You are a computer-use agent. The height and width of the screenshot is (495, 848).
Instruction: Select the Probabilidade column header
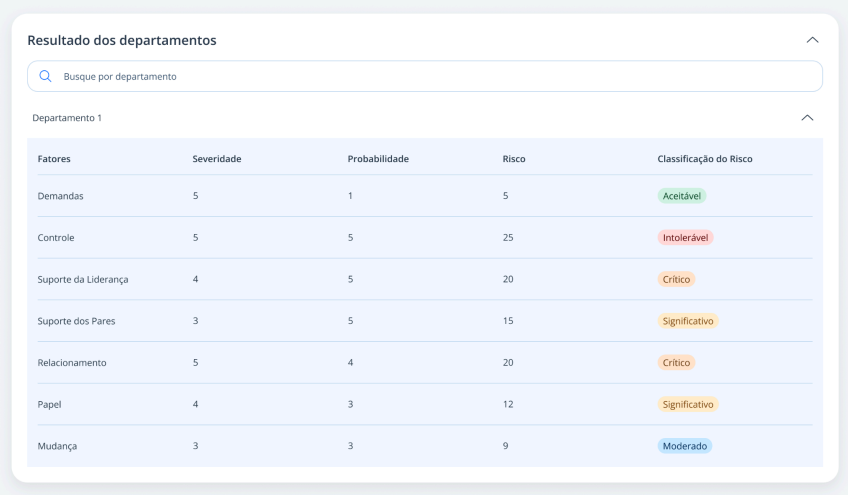pyautogui.click(x=378, y=159)
